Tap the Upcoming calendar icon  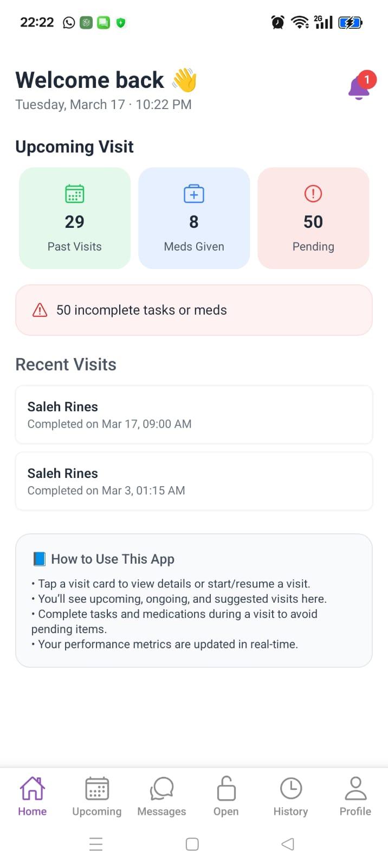click(96, 788)
